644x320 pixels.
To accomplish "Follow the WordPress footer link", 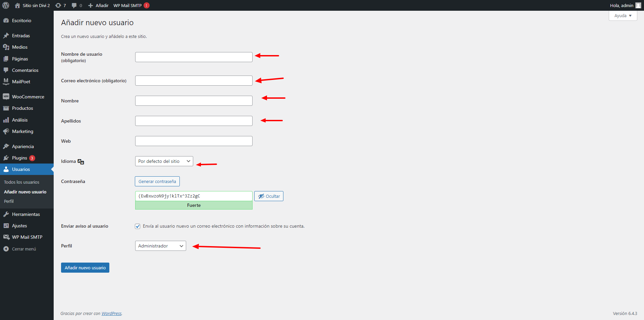I will coord(111,313).
